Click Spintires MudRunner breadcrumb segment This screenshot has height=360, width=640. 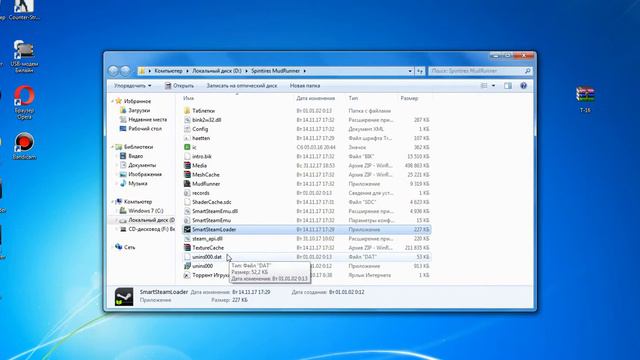point(275,71)
